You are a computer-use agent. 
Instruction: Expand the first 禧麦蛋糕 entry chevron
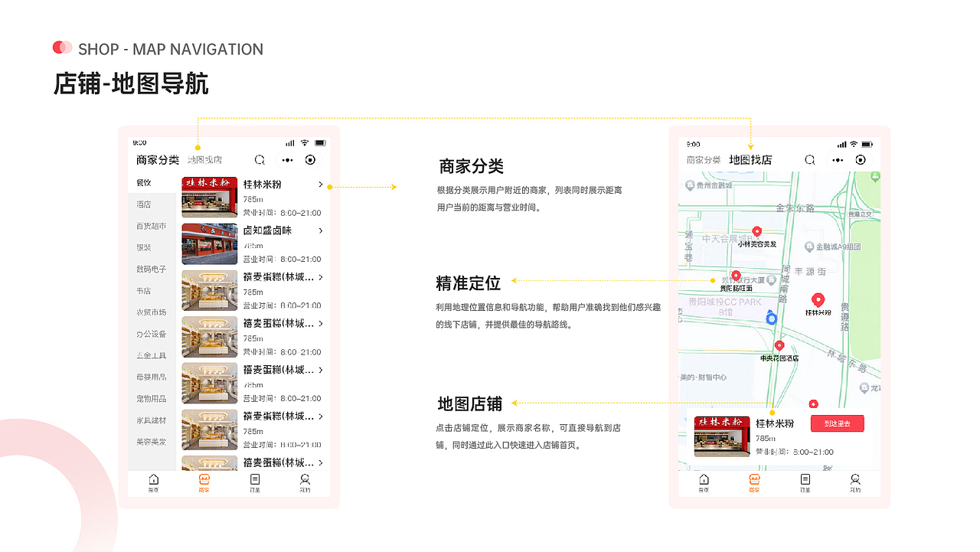click(322, 278)
